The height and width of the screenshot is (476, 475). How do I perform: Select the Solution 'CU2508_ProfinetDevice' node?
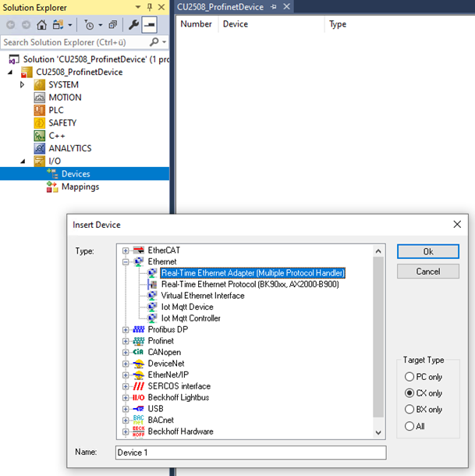pos(96,59)
